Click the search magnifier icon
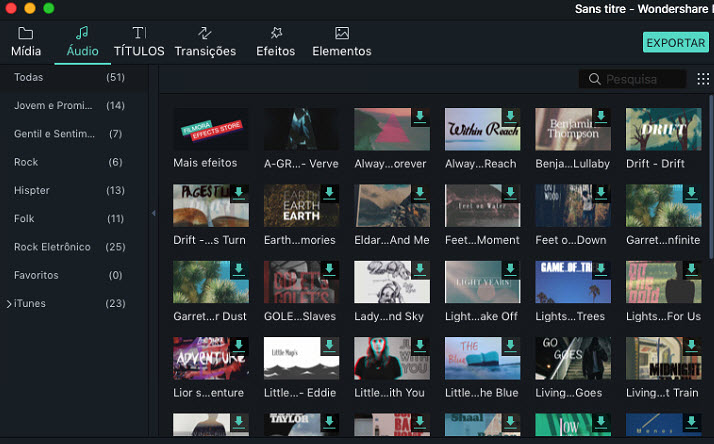The width and height of the screenshot is (714, 444). (594, 79)
